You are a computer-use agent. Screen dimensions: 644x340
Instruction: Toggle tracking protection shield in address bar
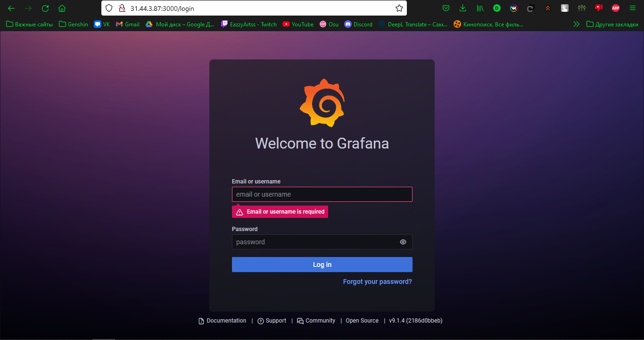click(x=109, y=8)
